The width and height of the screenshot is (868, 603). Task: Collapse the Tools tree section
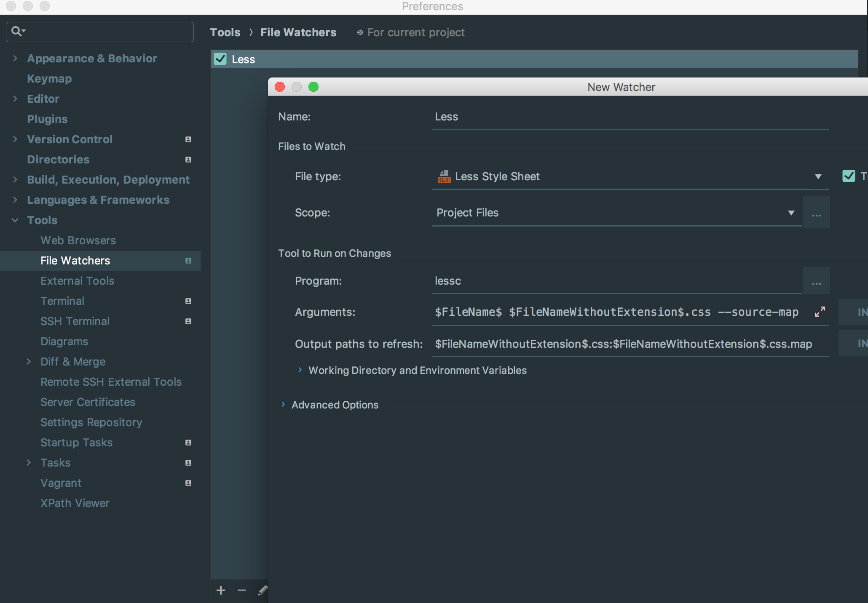click(x=15, y=220)
